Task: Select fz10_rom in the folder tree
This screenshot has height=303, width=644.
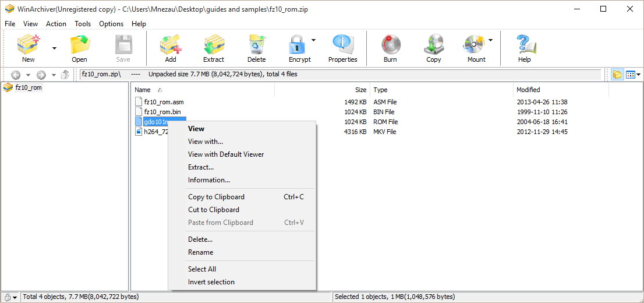Action: [29, 87]
